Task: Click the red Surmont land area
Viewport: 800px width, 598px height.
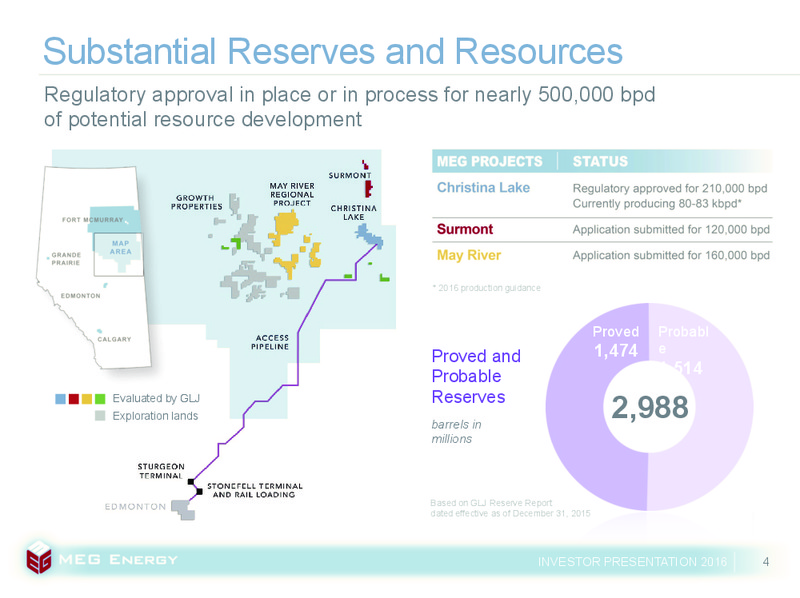Action: pyautogui.click(x=368, y=188)
